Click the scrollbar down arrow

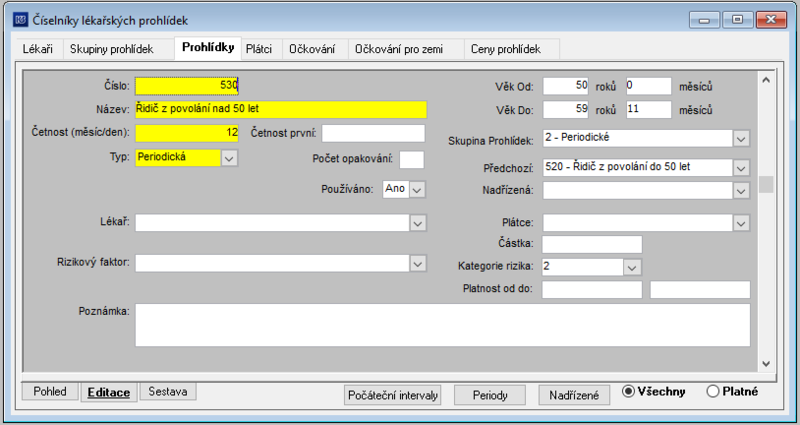(766, 364)
